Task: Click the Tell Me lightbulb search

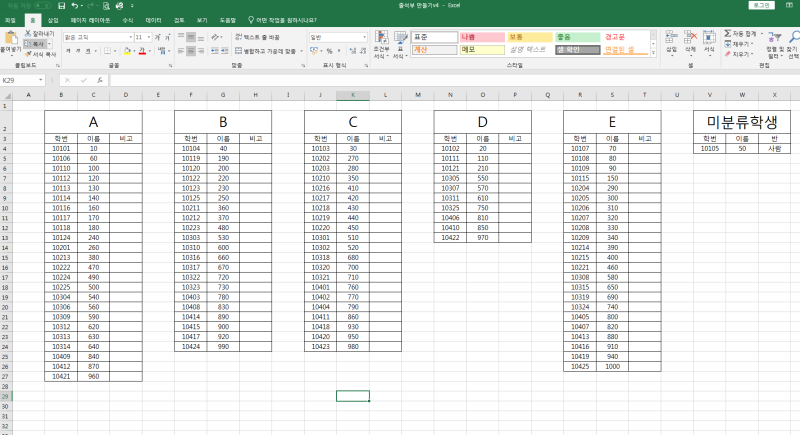Action: point(282,20)
